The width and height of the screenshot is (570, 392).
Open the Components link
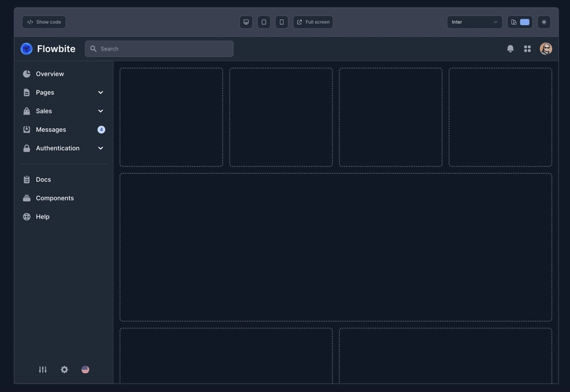pos(63,198)
